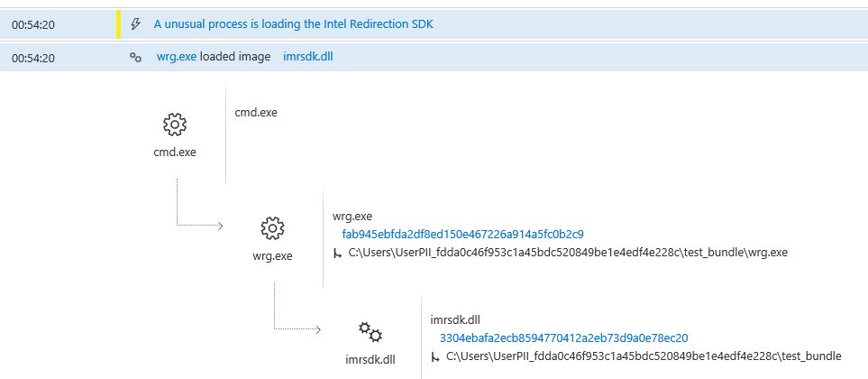
Task: Open the wrg.exe link in the event row
Action: tap(177, 57)
